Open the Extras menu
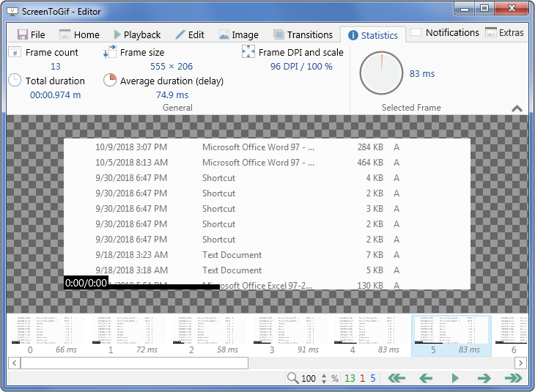 click(x=504, y=33)
